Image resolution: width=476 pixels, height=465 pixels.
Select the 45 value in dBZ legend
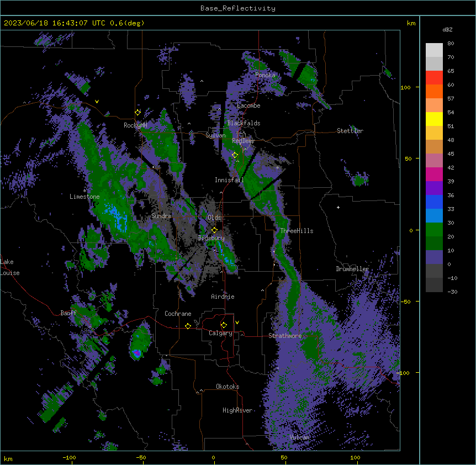[451, 154]
